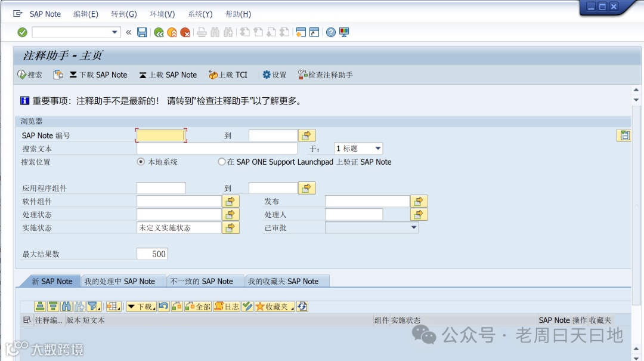Screen dimensions: 644x361
Task: Click 上载 SAP Note button
Action: (x=168, y=75)
